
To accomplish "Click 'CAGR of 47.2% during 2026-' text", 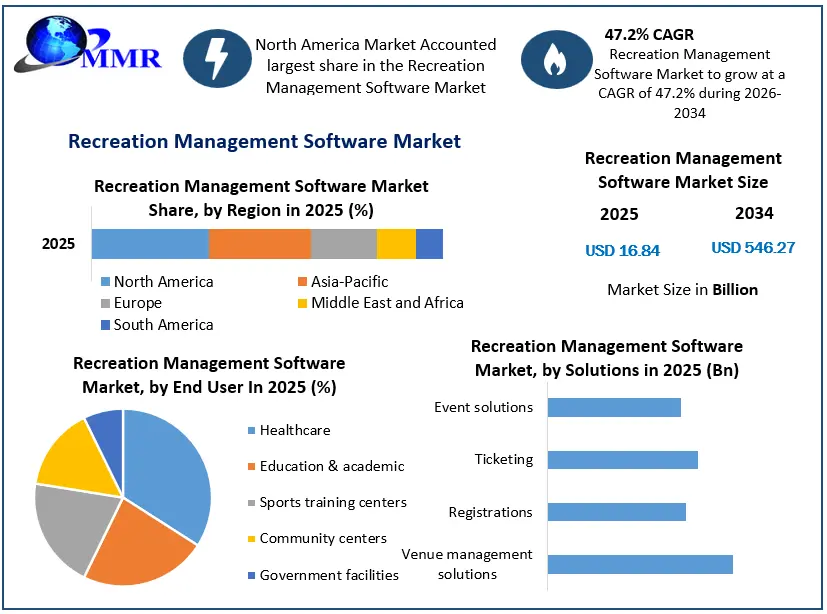I will tap(689, 93).
